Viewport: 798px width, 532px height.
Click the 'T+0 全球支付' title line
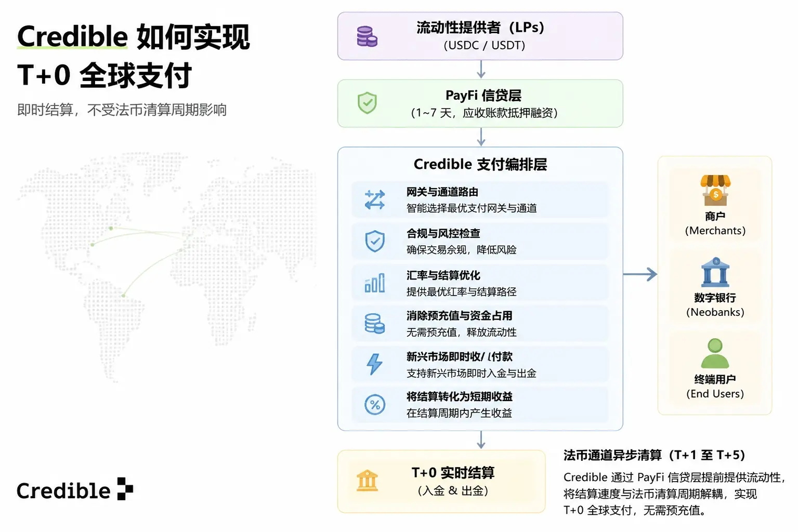point(104,75)
